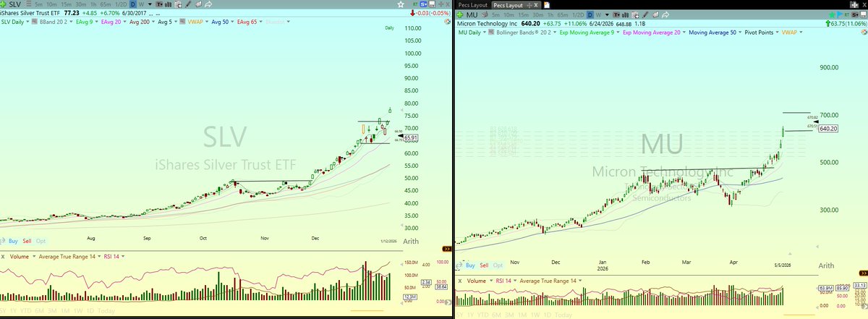Select the drawing pencil tool in SLV toolbar
This screenshot has width=868, height=319.
coord(187,4)
